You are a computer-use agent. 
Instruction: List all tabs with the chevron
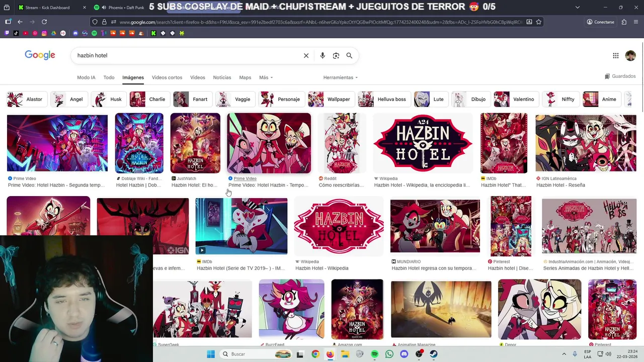pyautogui.click(x=578, y=8)
